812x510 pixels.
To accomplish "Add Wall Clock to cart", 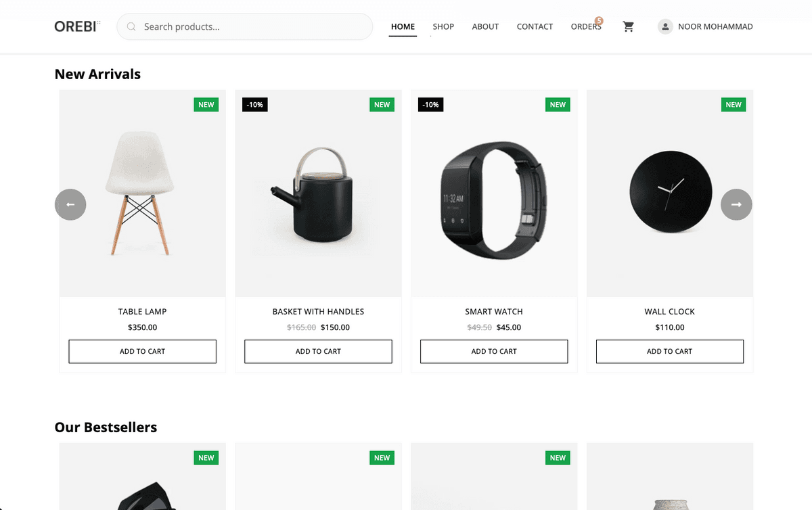I will pos(670,352).
